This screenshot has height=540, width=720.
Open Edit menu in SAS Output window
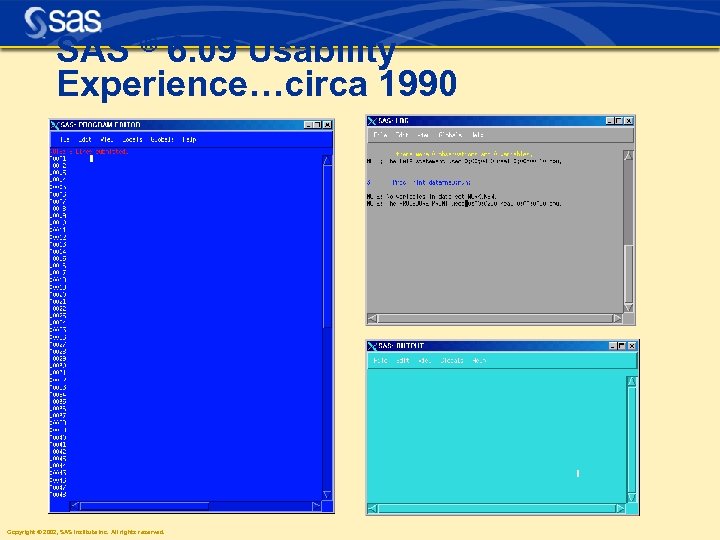(402, 360)
